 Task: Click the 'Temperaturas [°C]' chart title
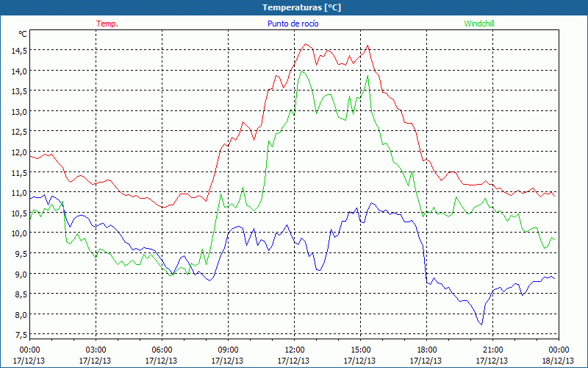pos(301,7)
